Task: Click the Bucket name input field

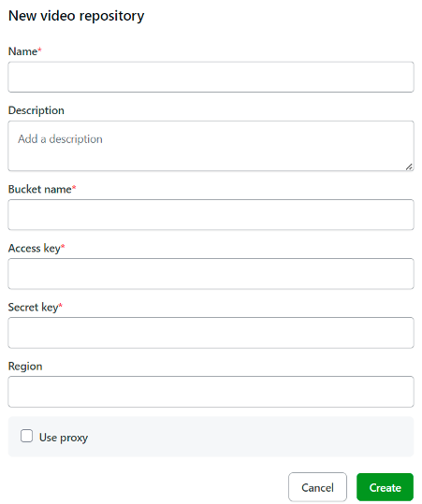Action: pyautogui.click(x=211, y=215)
